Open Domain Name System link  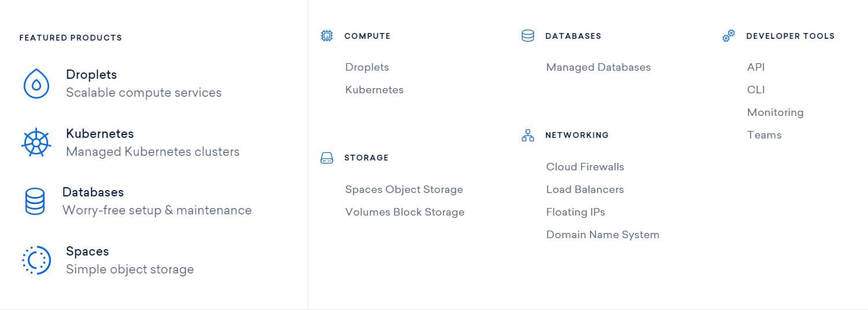click(602, 235)
